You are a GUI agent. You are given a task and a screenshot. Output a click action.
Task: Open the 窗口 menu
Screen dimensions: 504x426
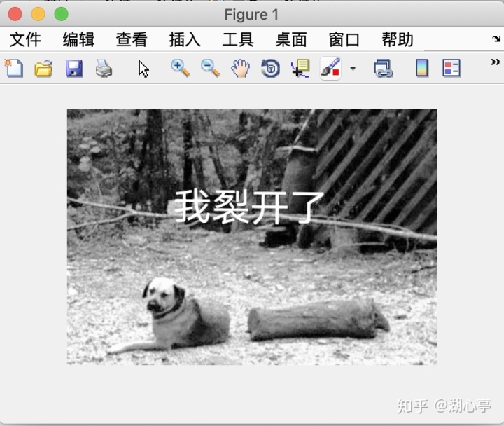(344, 39)
